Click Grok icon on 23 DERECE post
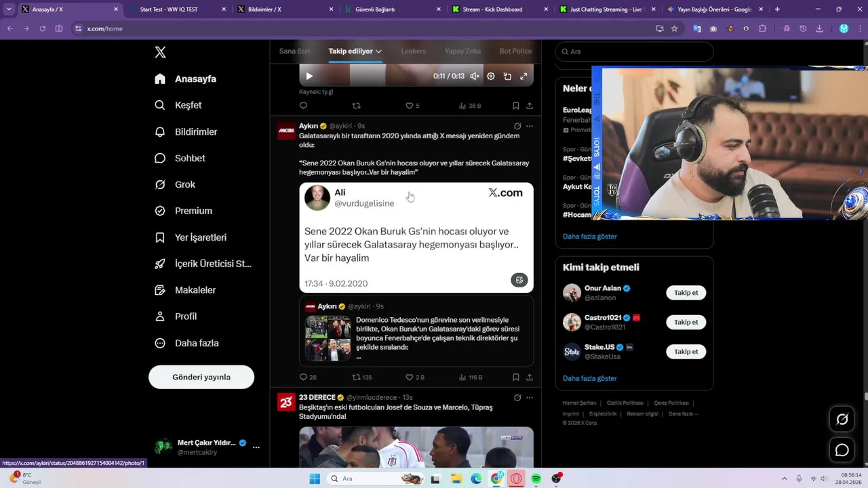Image resolution: width=868 pixels, height=488 pixels. (x=517, y=398)
